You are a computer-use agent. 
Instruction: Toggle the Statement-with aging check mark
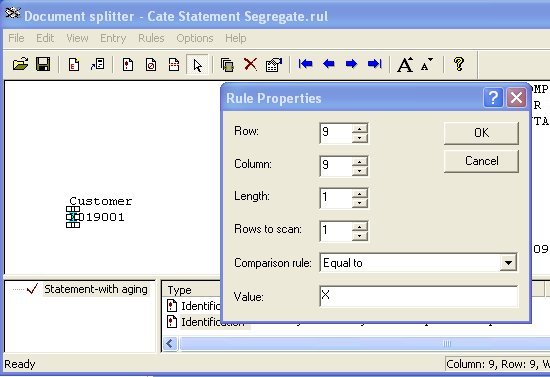(x=32, y=289)
